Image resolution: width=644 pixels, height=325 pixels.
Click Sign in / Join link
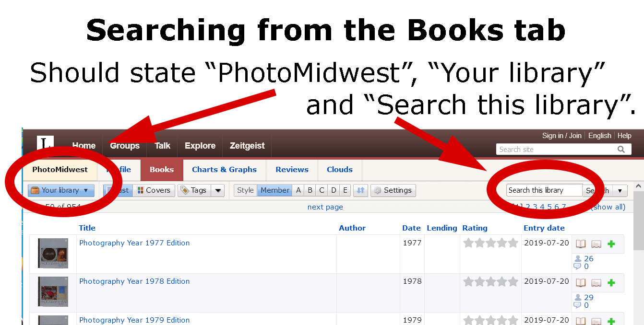tap(561, 136)
